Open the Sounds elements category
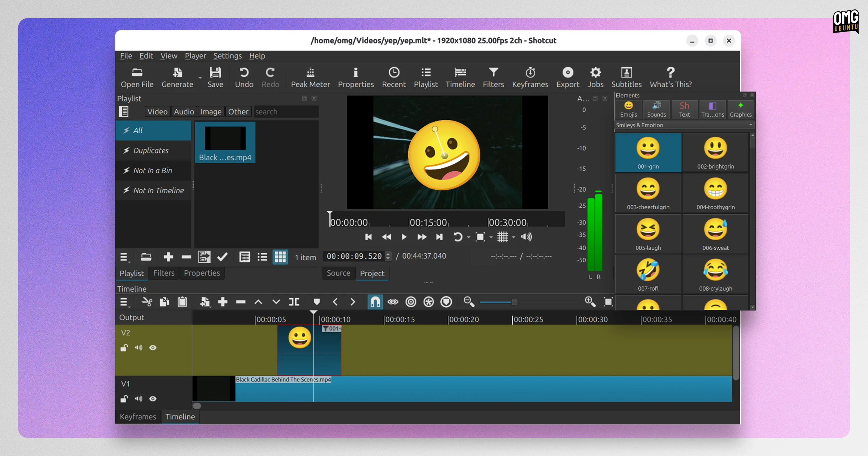The width and height of the screenshot is (868, 456). coord(656,110)
